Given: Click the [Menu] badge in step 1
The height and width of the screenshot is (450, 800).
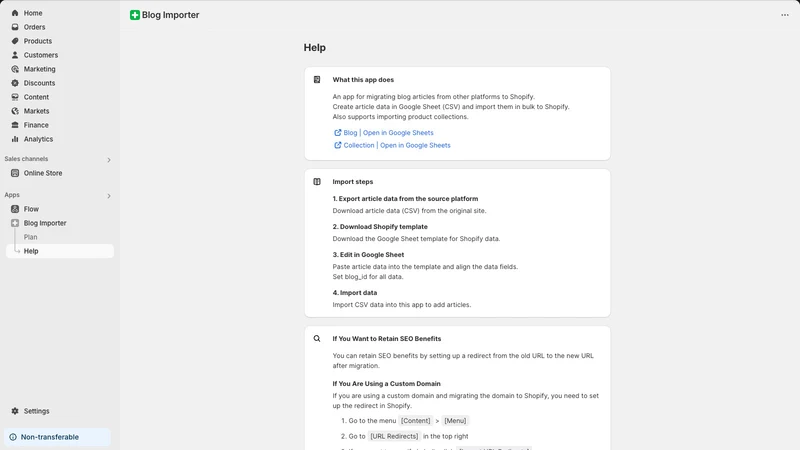Looking at the screenshot, I should coord(455,421).
